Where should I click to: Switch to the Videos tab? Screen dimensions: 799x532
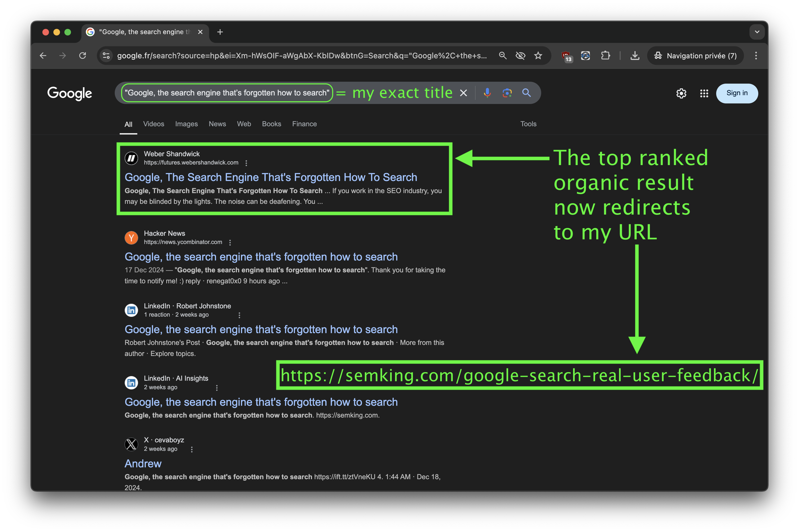coord(154,124)
